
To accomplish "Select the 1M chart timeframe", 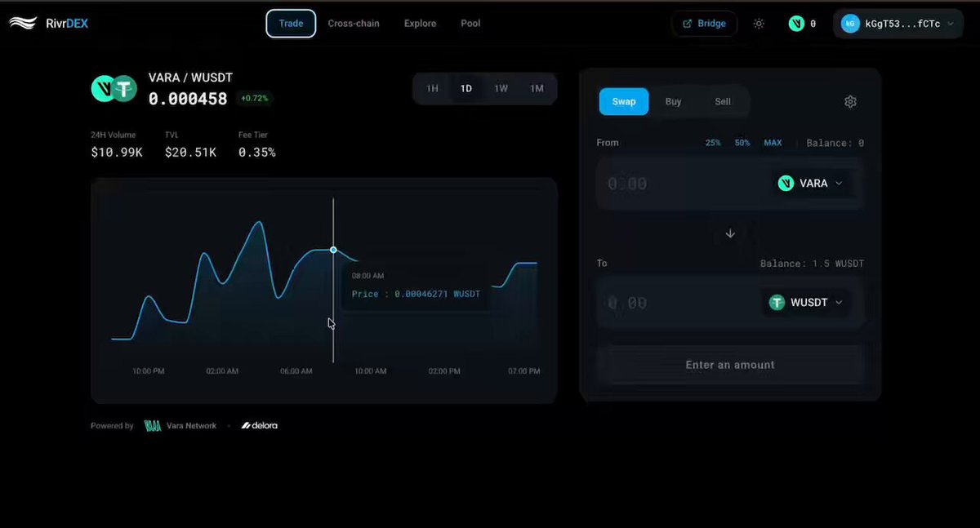I will click(x=537, y=89).
